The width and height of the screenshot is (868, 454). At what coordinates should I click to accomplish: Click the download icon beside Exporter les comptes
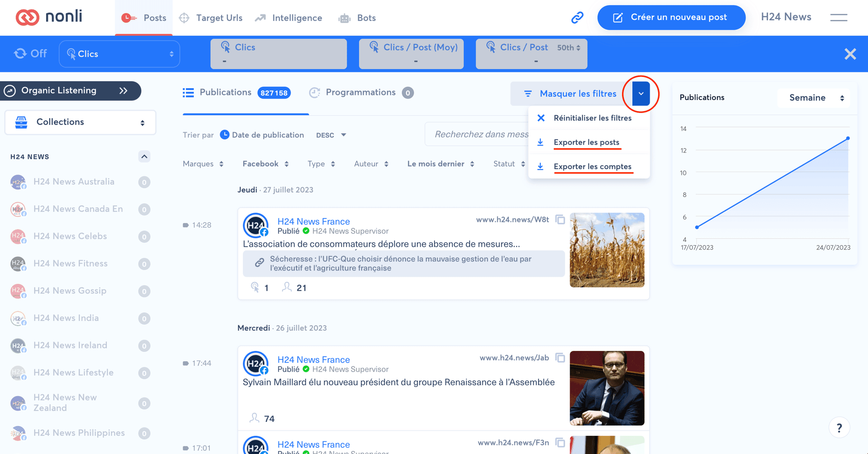(x=540, y=166)
